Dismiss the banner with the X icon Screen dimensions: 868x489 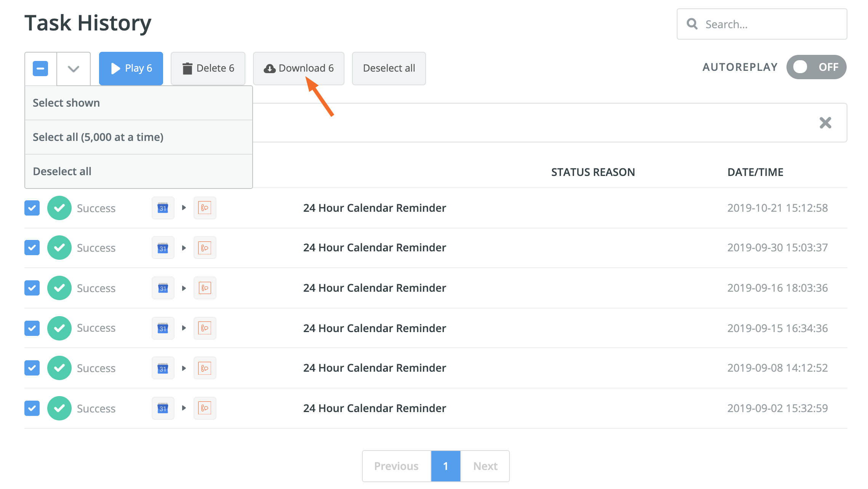point(825,123)
